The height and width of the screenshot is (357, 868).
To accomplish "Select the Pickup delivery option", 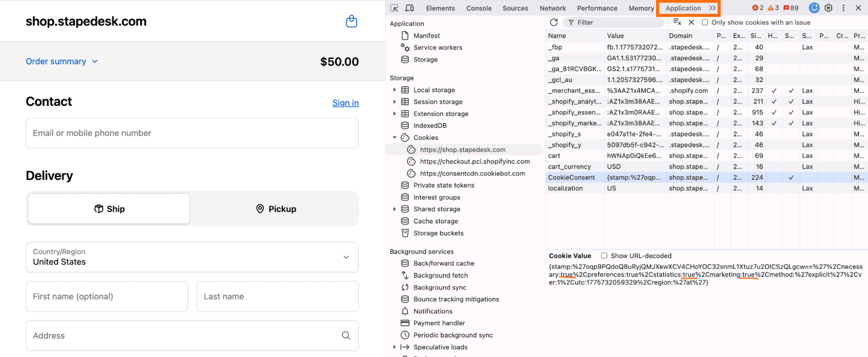I will (276, 209).
